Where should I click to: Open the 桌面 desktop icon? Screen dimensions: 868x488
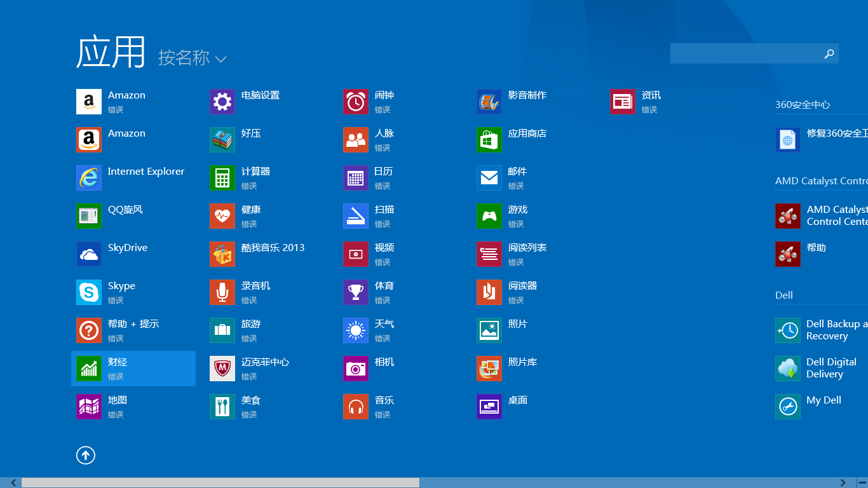(x=489, y=407)
